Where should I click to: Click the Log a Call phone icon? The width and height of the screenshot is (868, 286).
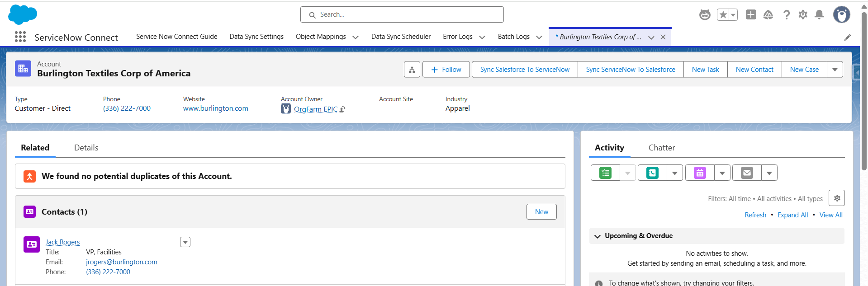pyautogui.click(x=652, y=173)
